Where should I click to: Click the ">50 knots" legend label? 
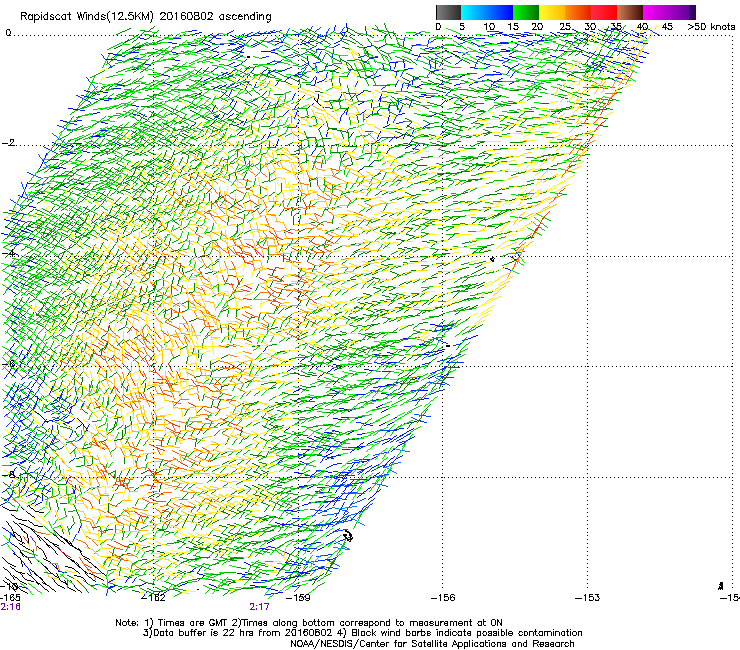(x=711, y=27)
